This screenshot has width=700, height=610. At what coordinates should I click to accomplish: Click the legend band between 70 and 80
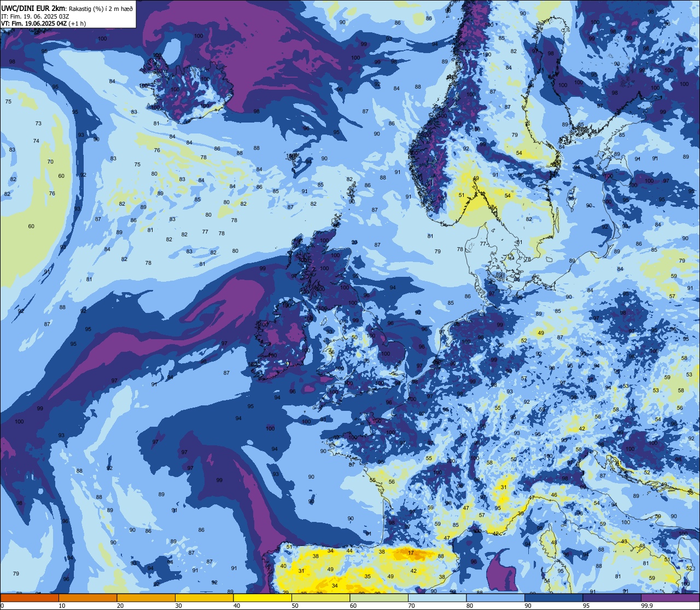tap(437, 597)
